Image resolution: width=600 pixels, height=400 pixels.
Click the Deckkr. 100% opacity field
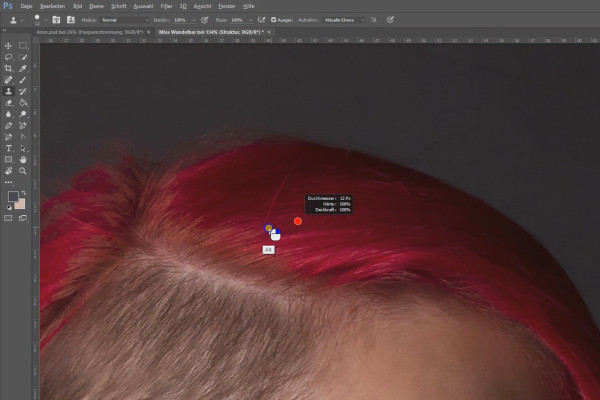tap(182, 20)
